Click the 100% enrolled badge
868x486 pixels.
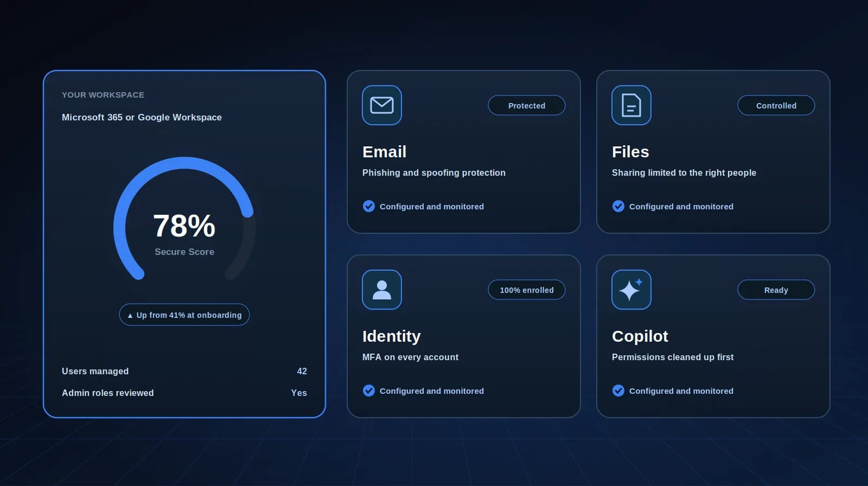527,290
